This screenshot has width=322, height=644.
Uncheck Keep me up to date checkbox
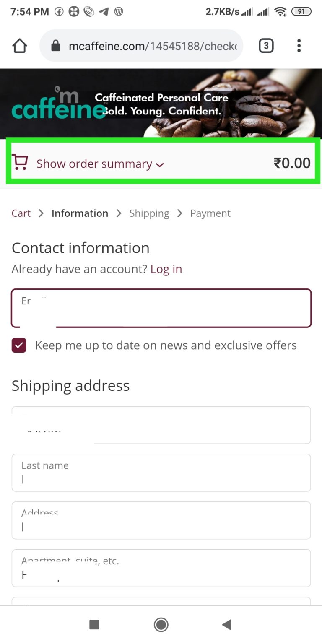pos(19,345)
